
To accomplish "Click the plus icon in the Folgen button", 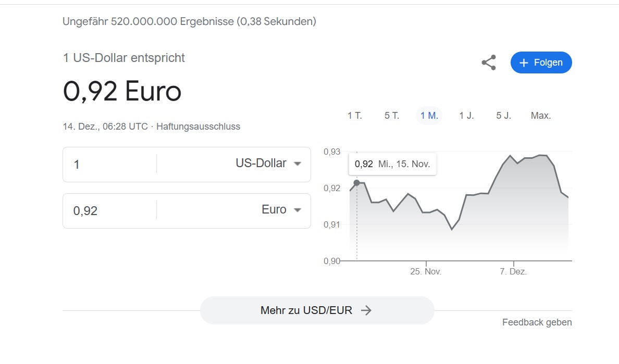I will tap(524, 62).
